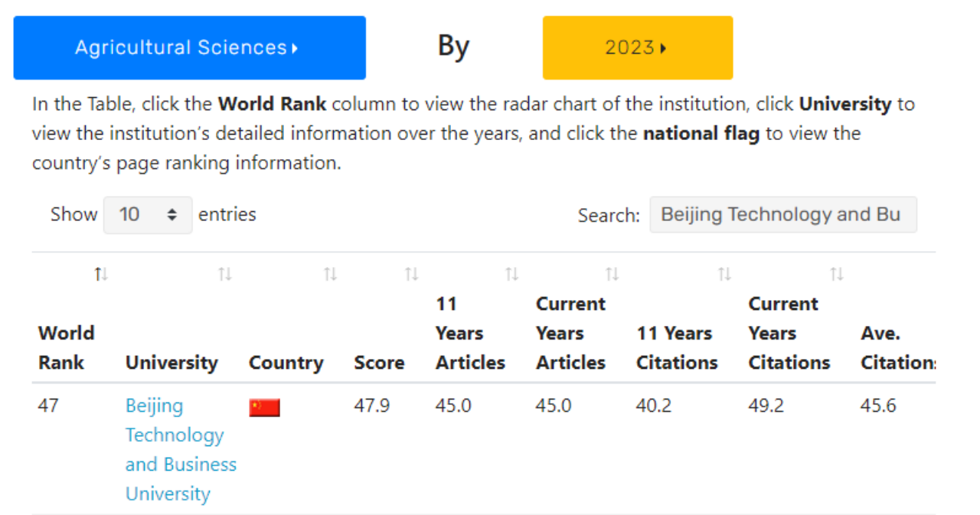Click the Country column header label
This screenshot has height=515, width=980.
pos(286,363)
